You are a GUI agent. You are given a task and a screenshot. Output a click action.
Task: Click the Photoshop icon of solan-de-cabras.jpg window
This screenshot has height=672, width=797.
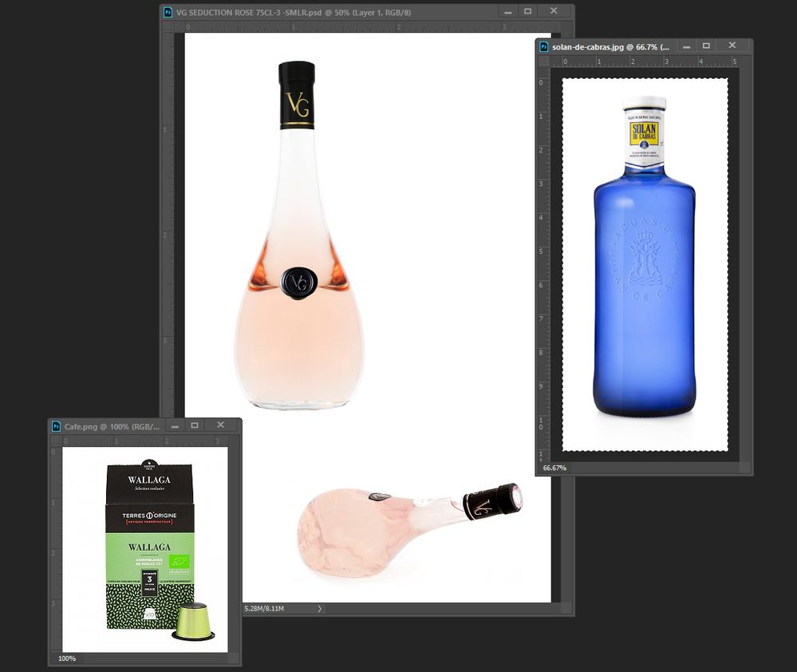point(543,46)
